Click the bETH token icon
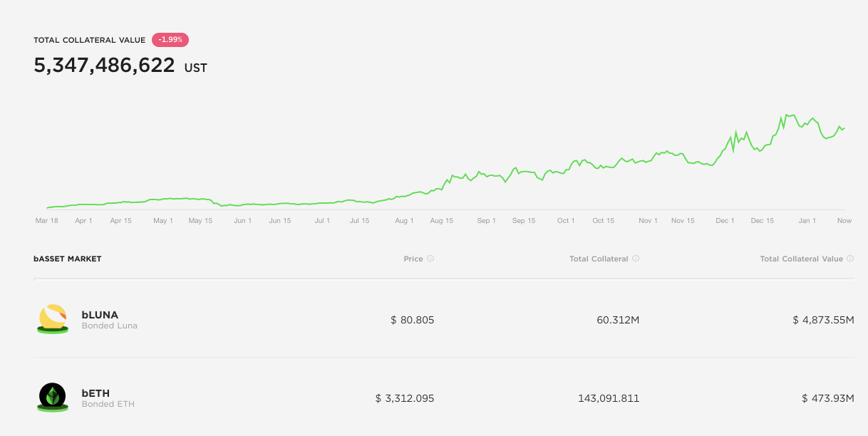Screen dimensions: 868x436 coord(53,397)
